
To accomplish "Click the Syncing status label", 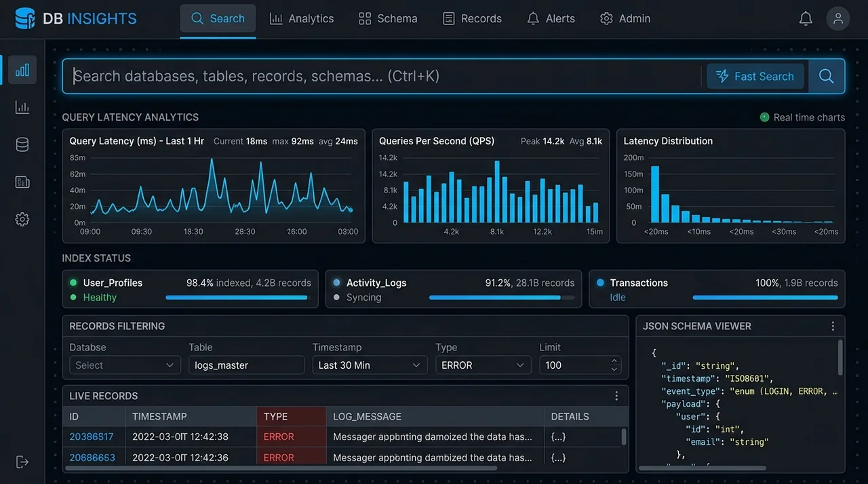I will coord(364,298).
